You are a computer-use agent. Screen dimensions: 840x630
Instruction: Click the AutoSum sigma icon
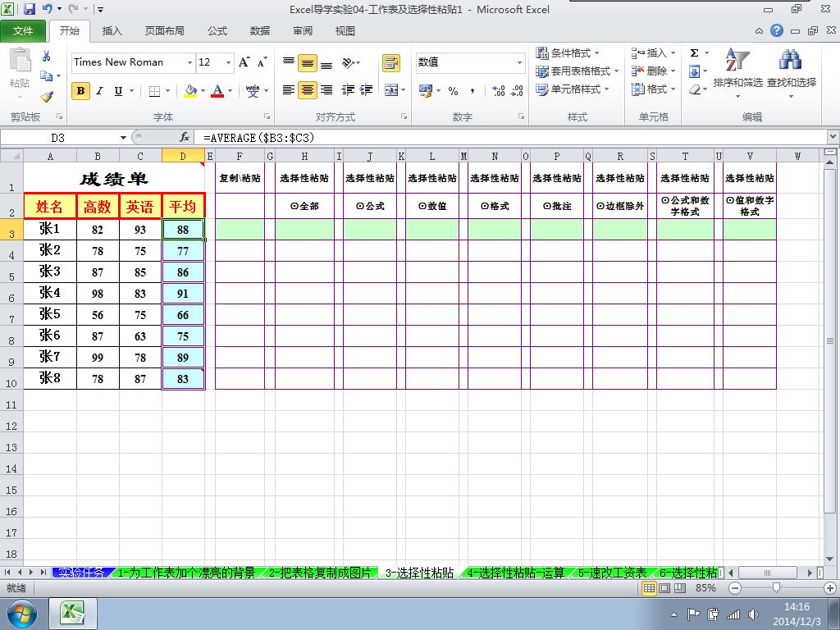(x=694, y=52)
